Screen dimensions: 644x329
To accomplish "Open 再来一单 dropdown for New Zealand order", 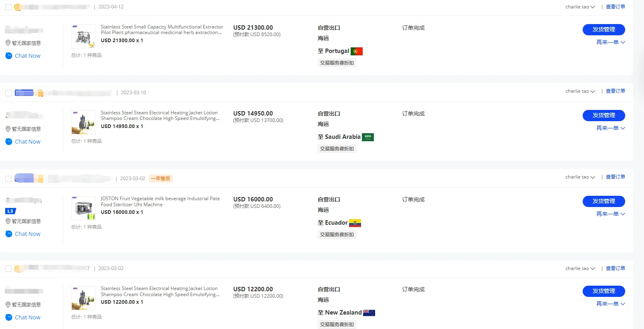I will 611,304.
